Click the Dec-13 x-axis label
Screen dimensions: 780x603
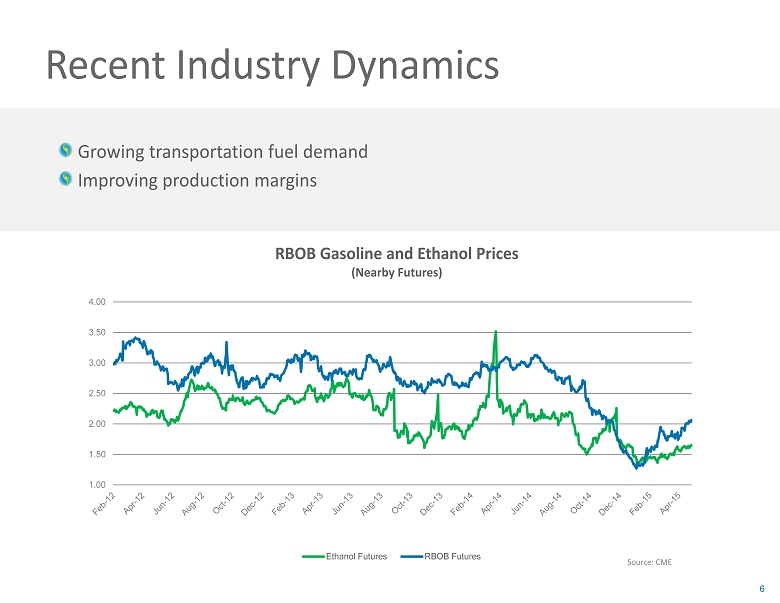pyautogui.click(x=431, y=504)
